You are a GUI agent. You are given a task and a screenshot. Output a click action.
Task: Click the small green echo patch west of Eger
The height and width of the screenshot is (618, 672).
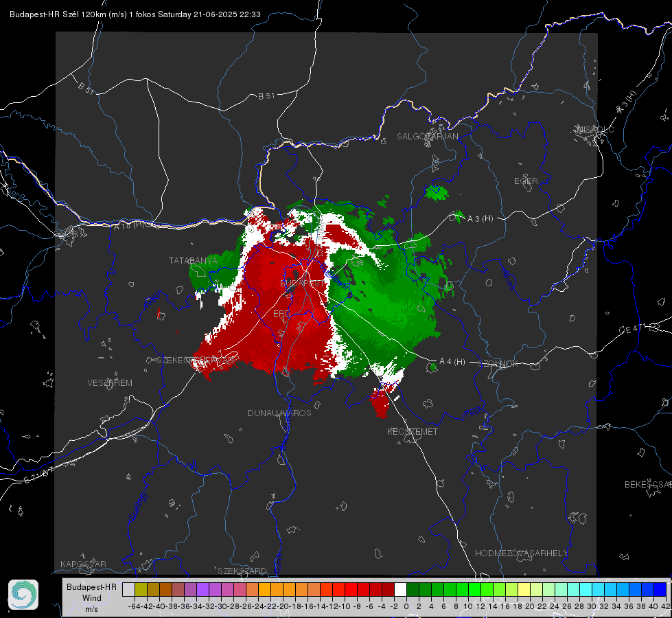pos(437,192)
